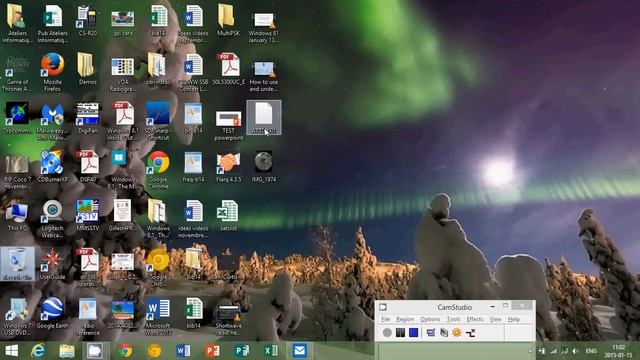Select the CS-R20 desktop shortcut
The image size is (640, 360).
coord(87,20)
